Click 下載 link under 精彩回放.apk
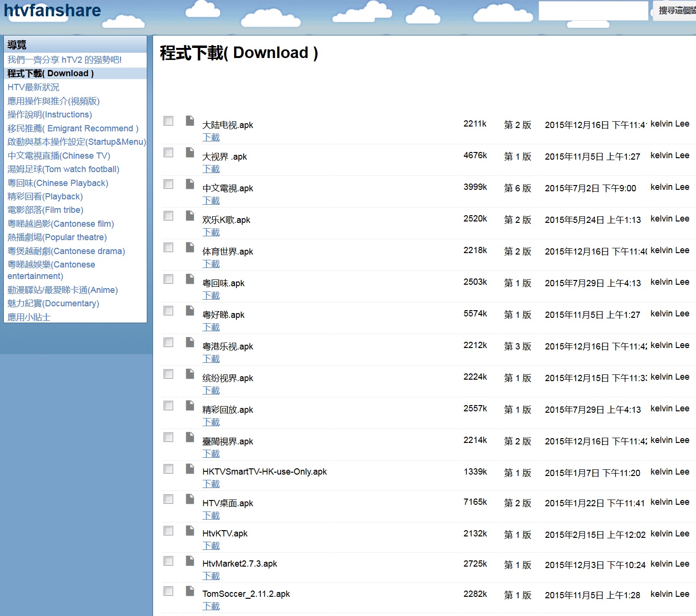The image size is (696, 616). tap(211, 422)
